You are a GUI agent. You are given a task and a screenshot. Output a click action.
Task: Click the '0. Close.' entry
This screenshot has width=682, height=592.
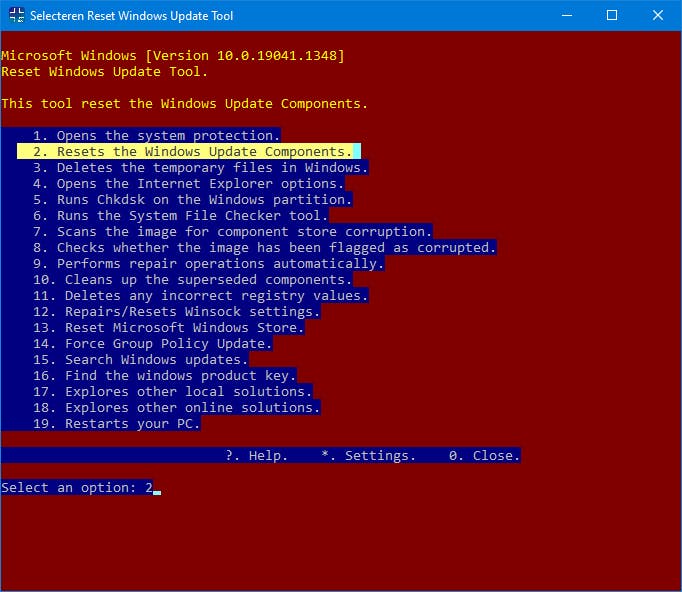click(485, 456)
